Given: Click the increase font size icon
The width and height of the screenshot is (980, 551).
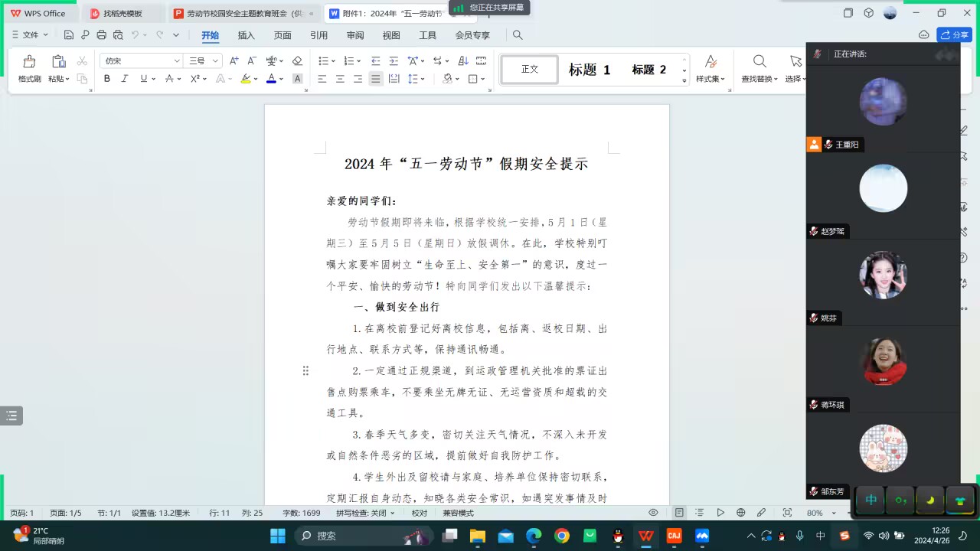Looking at the screenshot, I should point(234,60).
